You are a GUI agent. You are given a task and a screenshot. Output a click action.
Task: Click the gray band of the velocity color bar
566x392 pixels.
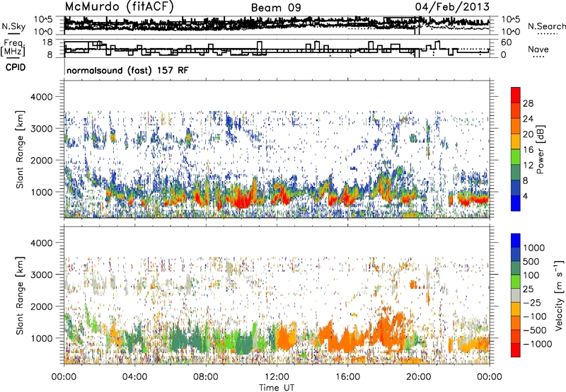pos(516,295)
